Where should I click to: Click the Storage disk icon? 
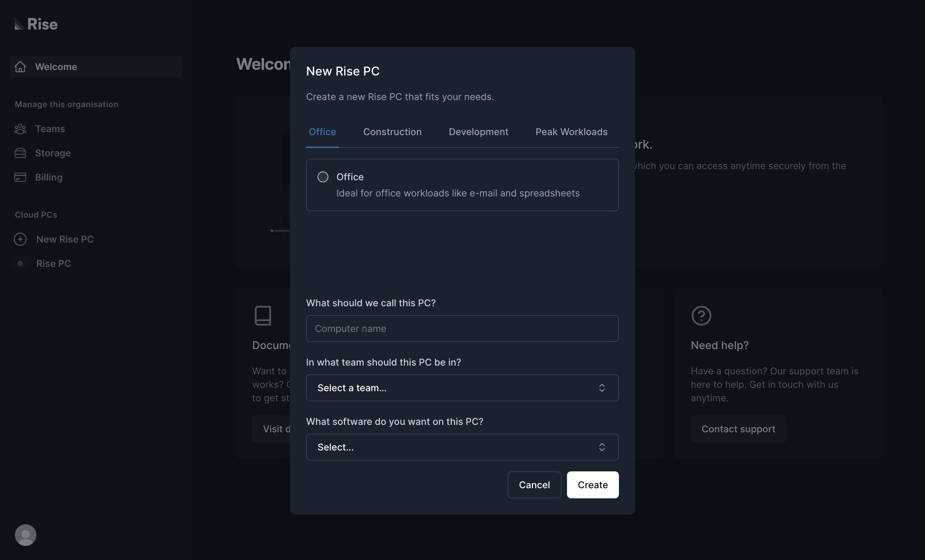pos(20,153)
